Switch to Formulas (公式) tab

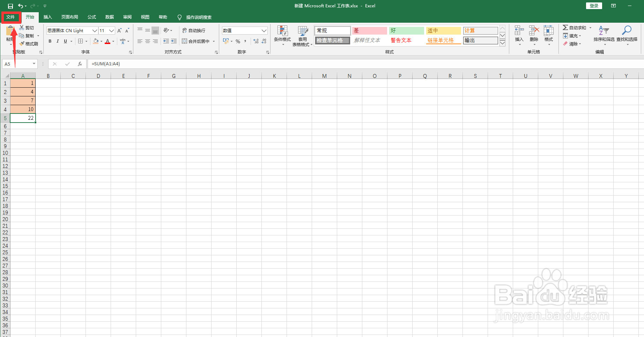(92, 17)
